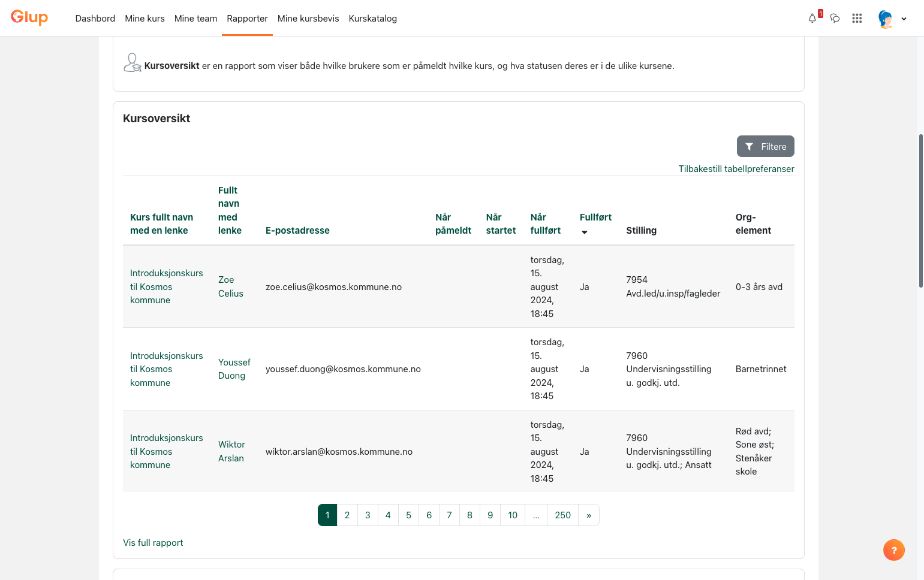Open the messages chat icon

(835, 19)
